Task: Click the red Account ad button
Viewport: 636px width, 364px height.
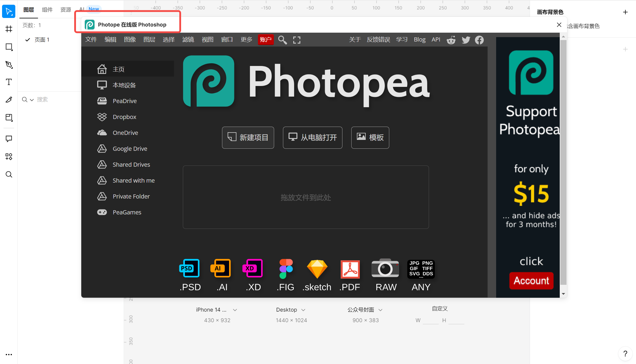Action: pyautogui.click(x=531, y=280)
